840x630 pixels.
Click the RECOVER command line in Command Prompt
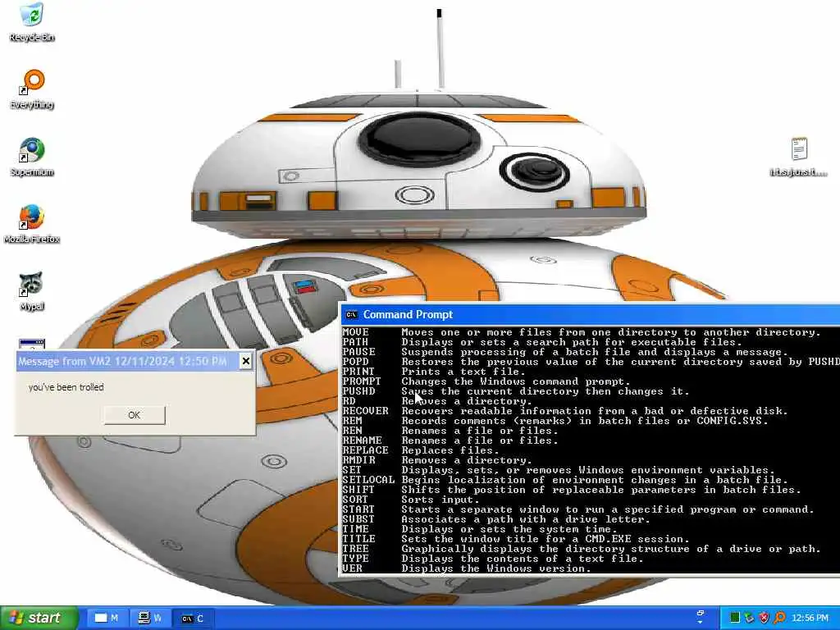[566, 412]
